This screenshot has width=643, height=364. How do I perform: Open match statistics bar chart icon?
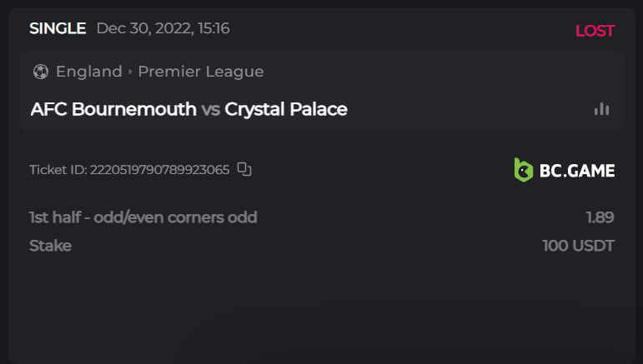pyautogui.click(x=601, y=109)
